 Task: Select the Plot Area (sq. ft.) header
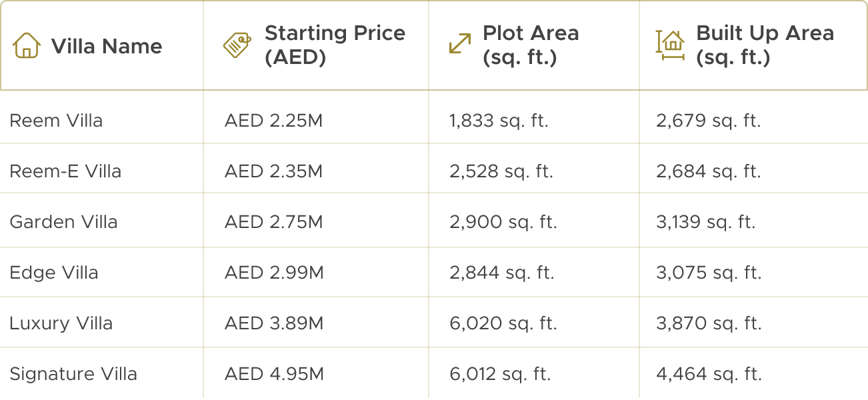tap(531, 45)
